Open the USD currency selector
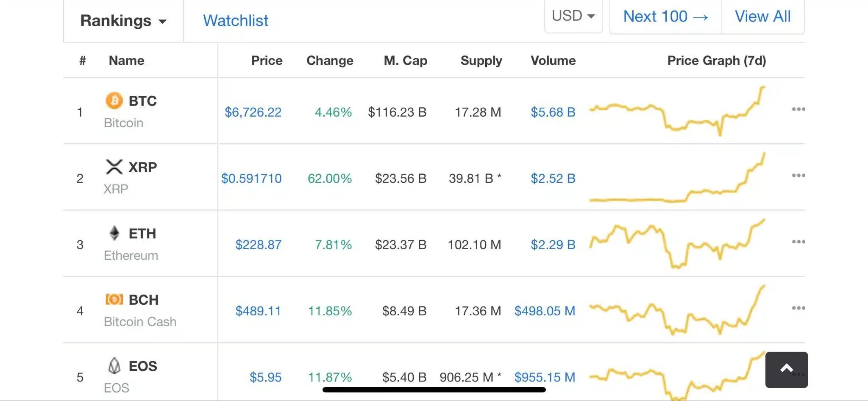868x401 pixels. pos(573,16)
